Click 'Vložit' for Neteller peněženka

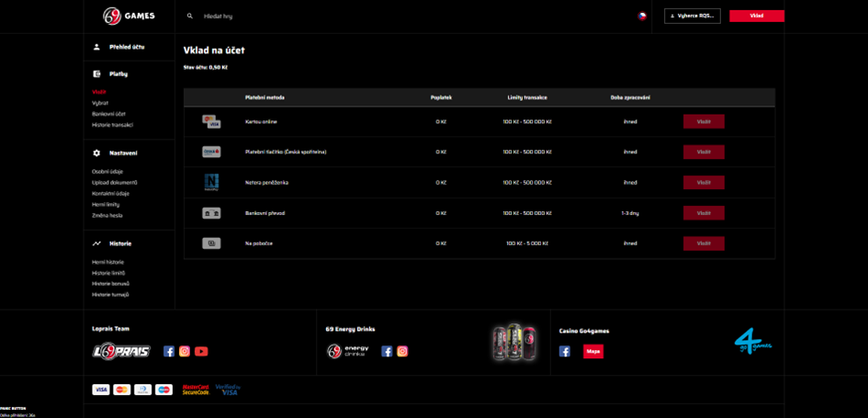pos(704,182)
